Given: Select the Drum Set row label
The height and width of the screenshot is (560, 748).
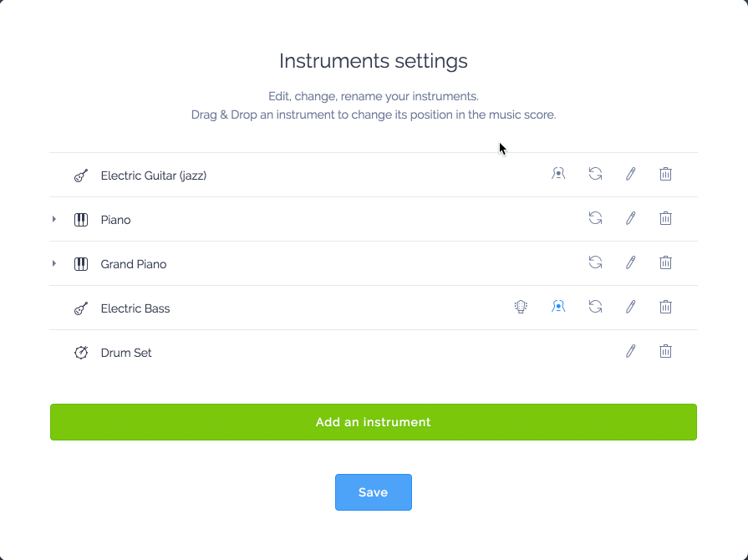Looking at the screenshot, I should pos(126,353).
